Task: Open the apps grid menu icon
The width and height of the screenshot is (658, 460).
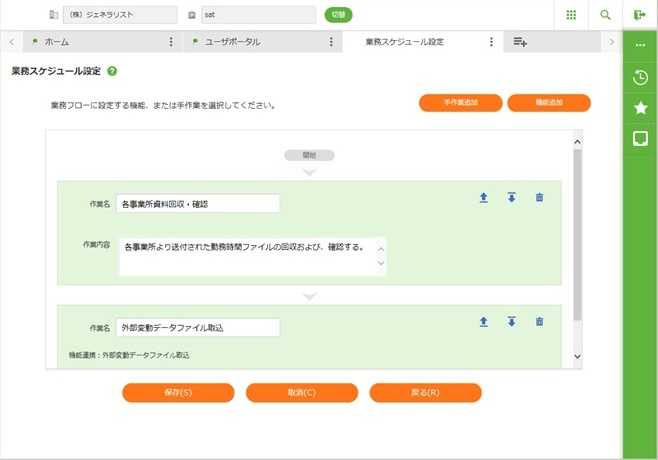Action: tap(571, 15)
